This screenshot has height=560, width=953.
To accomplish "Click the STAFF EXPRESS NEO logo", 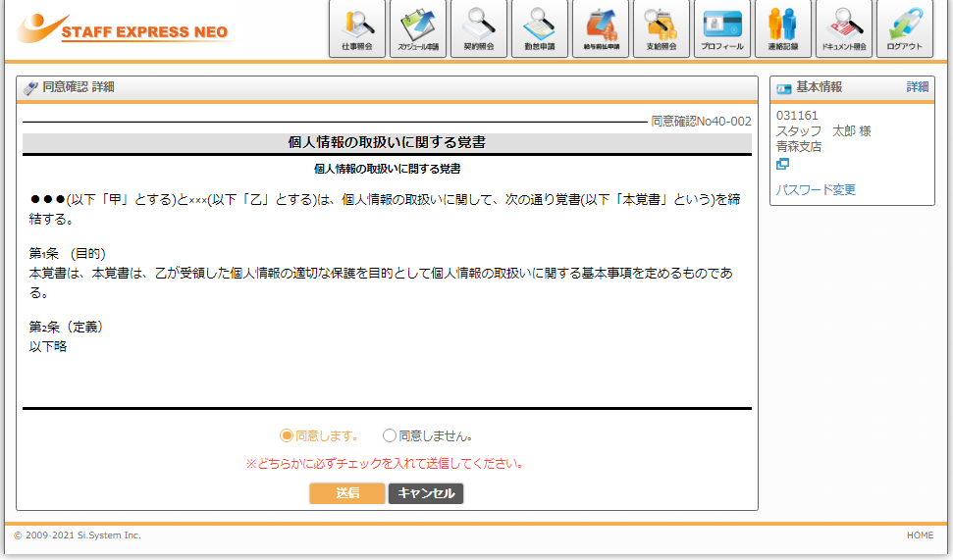I will pos(123,29).
